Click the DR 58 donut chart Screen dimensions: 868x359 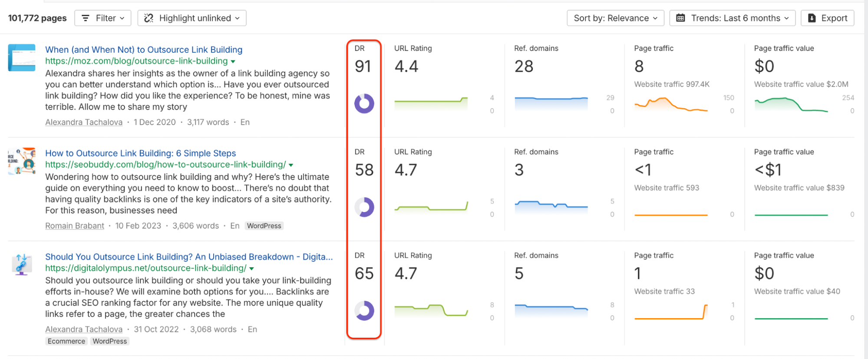pos(364,207)
